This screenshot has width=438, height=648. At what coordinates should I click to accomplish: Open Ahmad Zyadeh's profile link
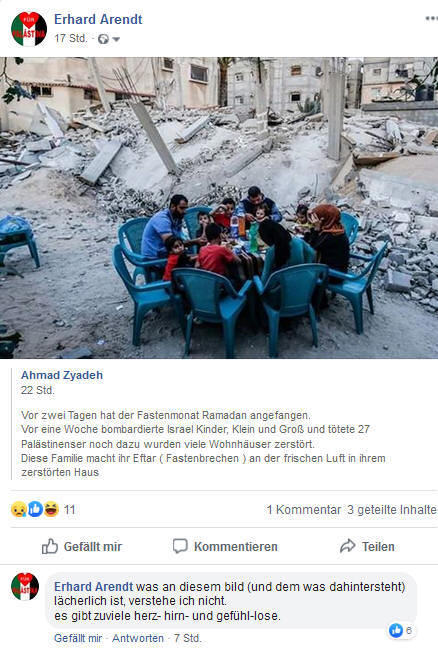pyautogui.click(x=62, y=375)
